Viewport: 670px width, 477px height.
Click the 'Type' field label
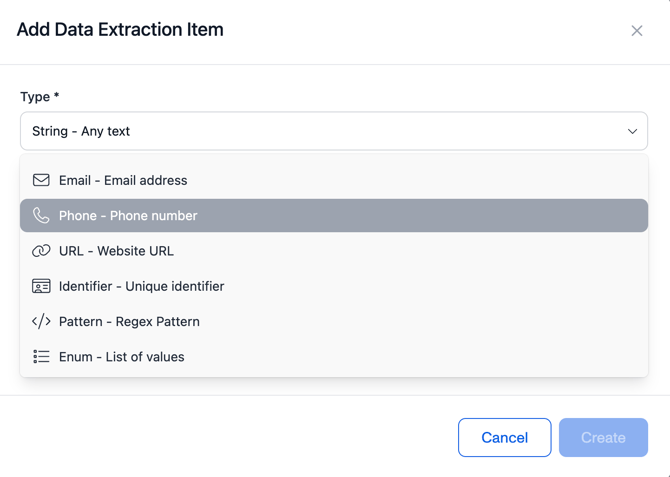coord(35,97)
